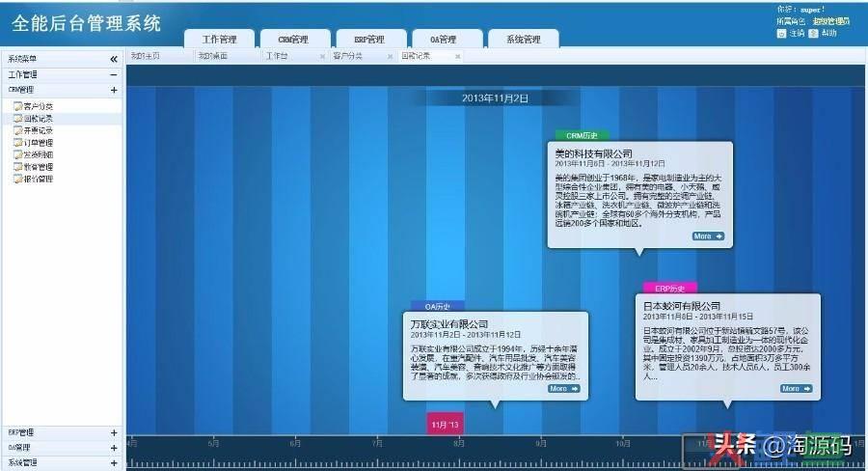The width and height of the screenshot is (868, 471).
Task: Click the 10月 mark on timeline axis
Action: coord(623,443)
